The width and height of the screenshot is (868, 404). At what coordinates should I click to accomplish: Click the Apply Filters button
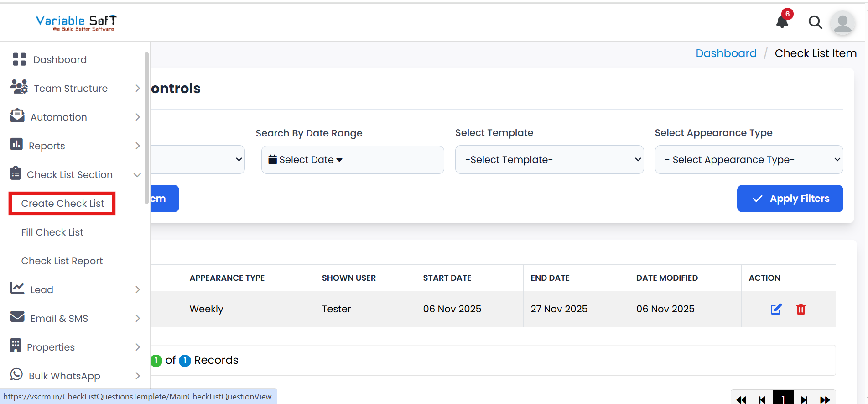click(790, 199)
